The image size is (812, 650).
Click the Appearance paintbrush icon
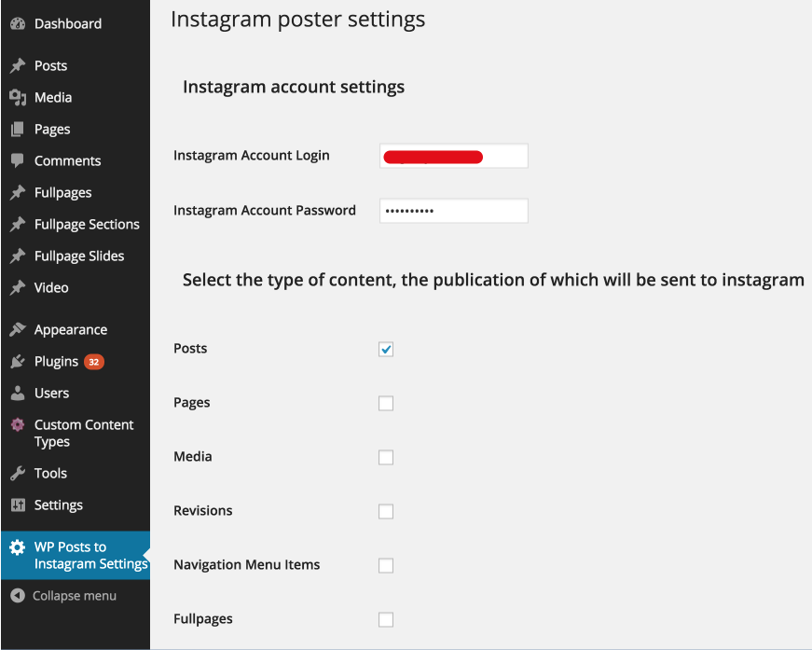click(18, 329)
